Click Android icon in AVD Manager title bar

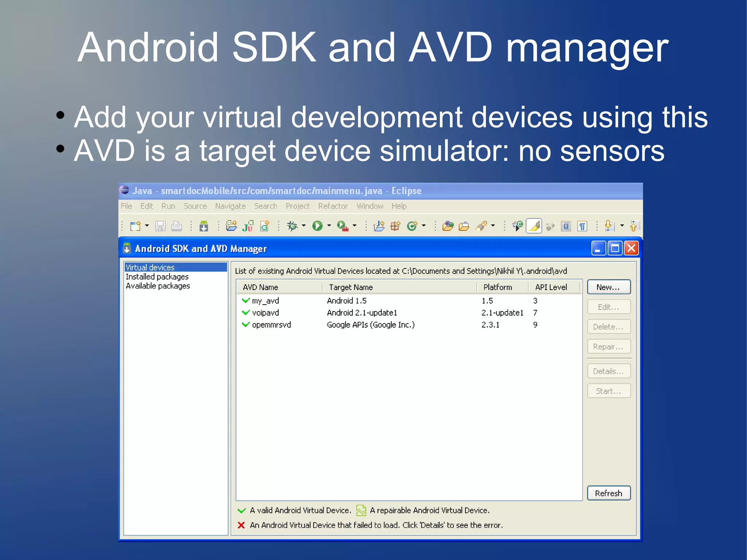point(127,248)
